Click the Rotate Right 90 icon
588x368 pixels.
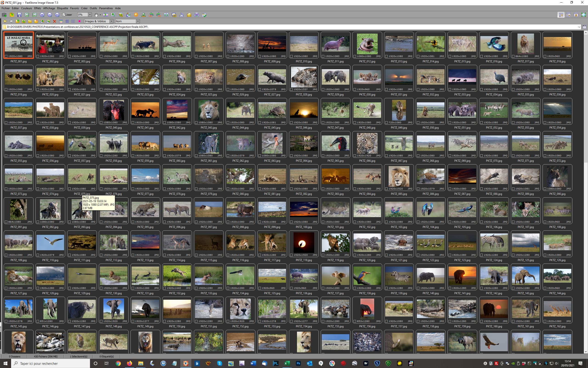point(159,15)
